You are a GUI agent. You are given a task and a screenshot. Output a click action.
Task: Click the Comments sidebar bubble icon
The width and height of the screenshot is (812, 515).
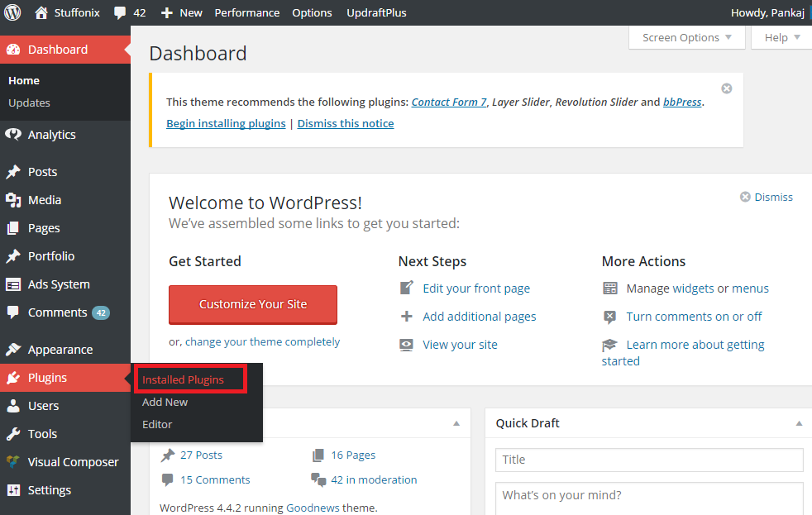[x=13, y=312]
